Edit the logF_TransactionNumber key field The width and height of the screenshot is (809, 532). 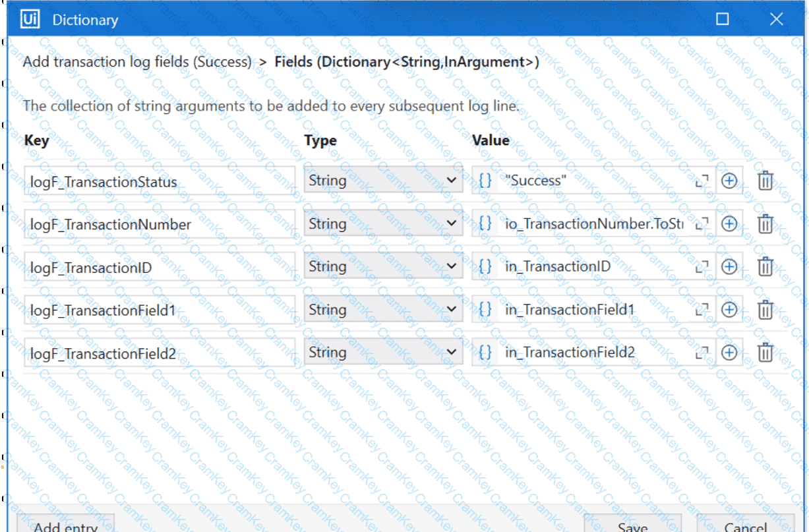pos(160,224)
